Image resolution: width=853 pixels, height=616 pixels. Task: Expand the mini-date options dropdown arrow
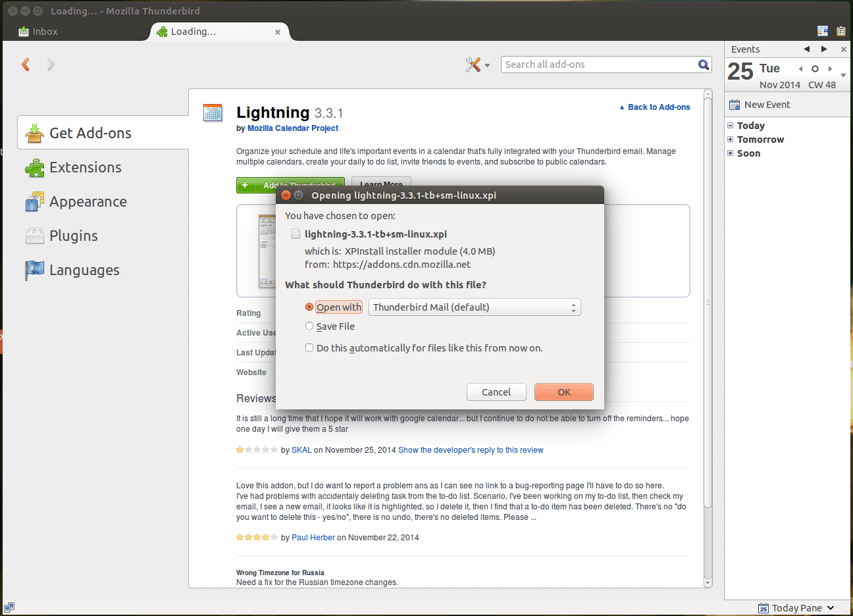843,75
